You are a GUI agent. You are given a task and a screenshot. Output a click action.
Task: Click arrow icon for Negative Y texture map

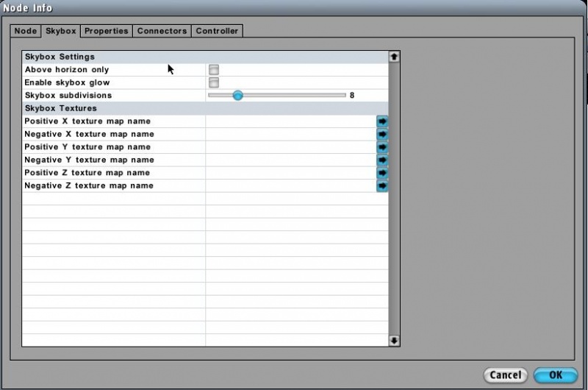(x=382, y=160)
